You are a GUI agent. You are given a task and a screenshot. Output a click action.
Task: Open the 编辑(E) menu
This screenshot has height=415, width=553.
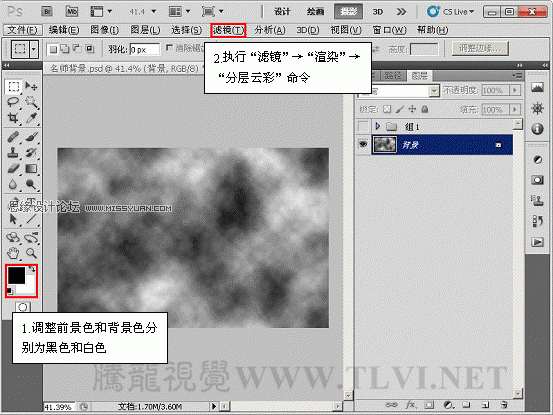(x=64, y=30)
